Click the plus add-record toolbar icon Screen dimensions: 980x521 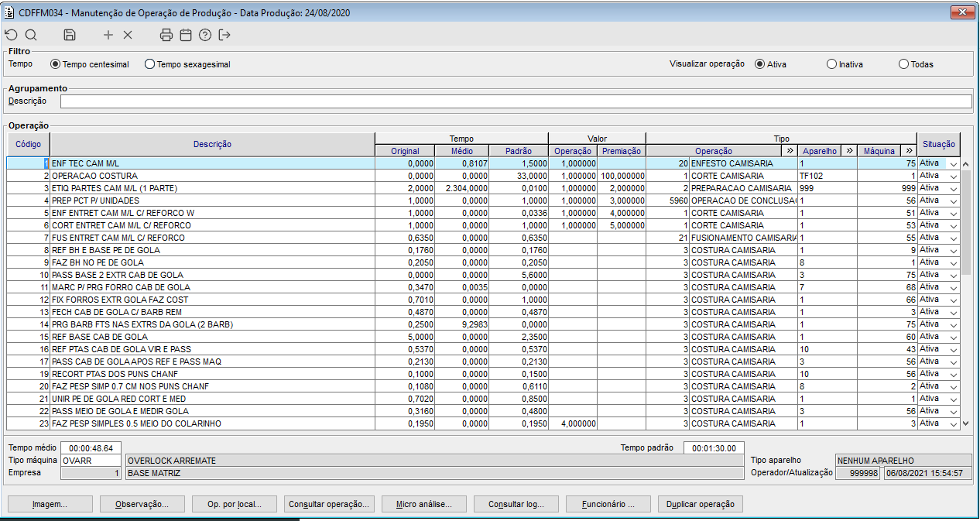[108, 35]
